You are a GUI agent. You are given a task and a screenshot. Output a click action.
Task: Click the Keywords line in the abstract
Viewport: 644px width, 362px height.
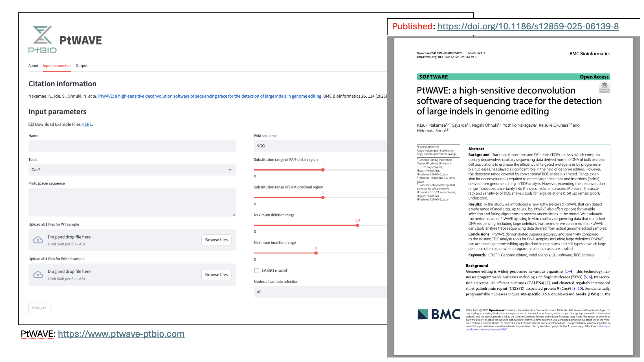531,255
